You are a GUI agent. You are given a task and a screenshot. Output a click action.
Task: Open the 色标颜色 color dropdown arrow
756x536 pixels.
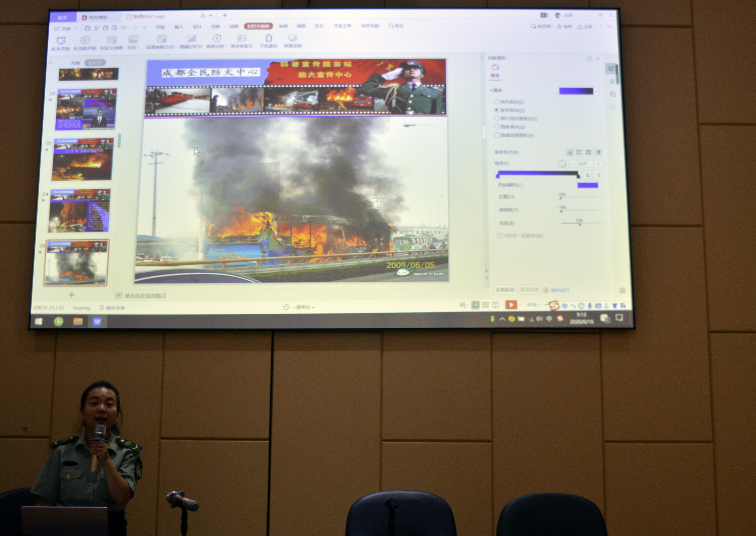(x=601, y=186)
